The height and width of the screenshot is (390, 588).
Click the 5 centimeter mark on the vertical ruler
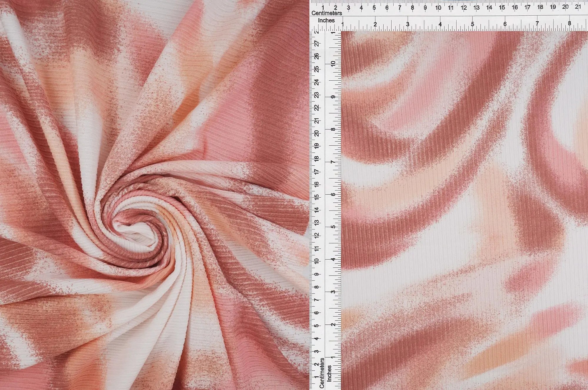(x=317, y=326)
